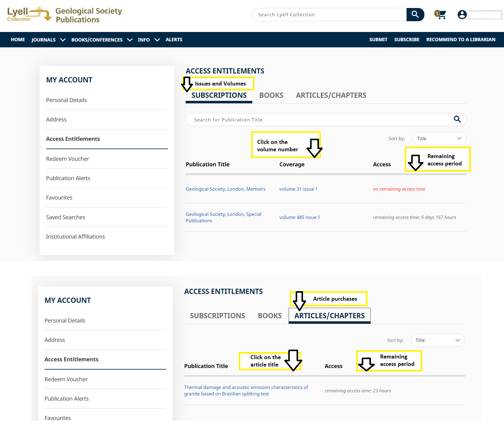Open the shopping cart icon
Viewport: 504px width, 436px height.
point(440,14)
